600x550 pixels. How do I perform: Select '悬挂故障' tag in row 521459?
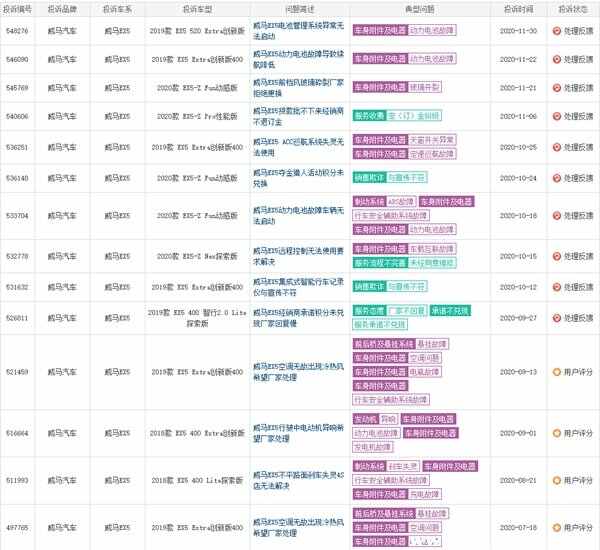click(x=432, y=344)
